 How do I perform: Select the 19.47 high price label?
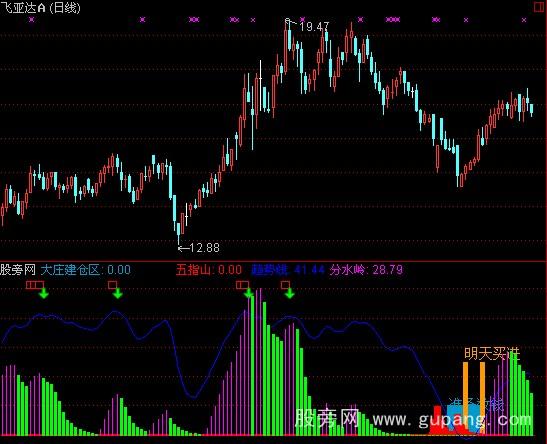(314, 27)
